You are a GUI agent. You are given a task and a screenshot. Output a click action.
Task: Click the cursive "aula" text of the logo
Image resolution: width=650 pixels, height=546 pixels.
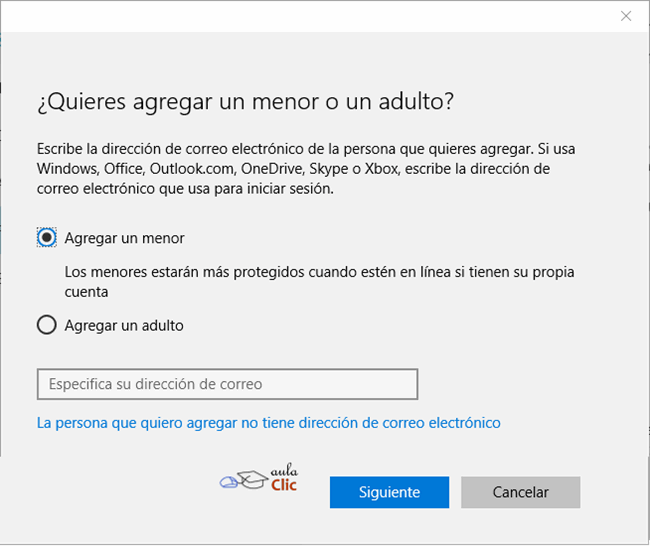284,471
